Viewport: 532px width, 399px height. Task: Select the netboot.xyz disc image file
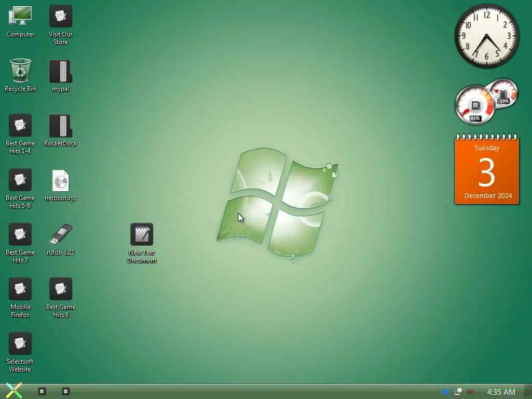pyautogui.click(x=60, y=185)
